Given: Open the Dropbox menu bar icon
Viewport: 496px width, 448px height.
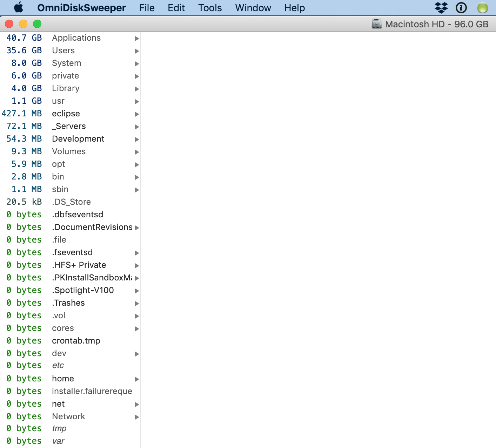Looking at the screenshot, I should (x=441, y=8).
